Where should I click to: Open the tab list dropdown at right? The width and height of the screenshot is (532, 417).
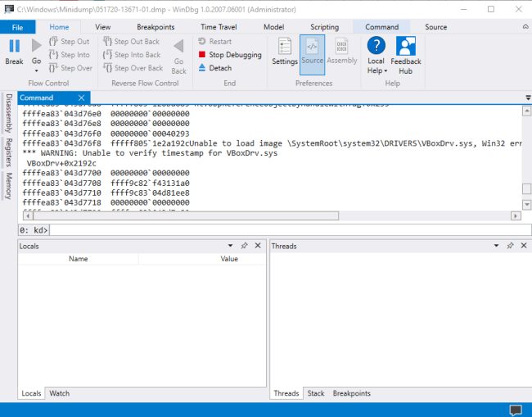tap(528, 97)
